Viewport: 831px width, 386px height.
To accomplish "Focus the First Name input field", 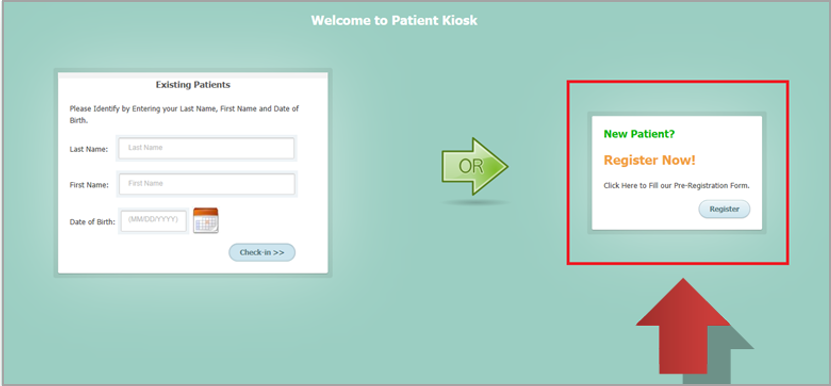I will click(207, 183).
